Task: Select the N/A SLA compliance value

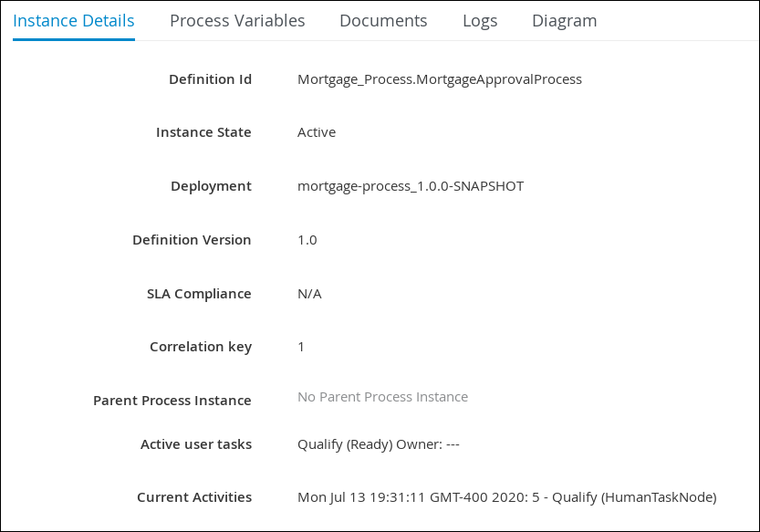Action: pos(309,294)
